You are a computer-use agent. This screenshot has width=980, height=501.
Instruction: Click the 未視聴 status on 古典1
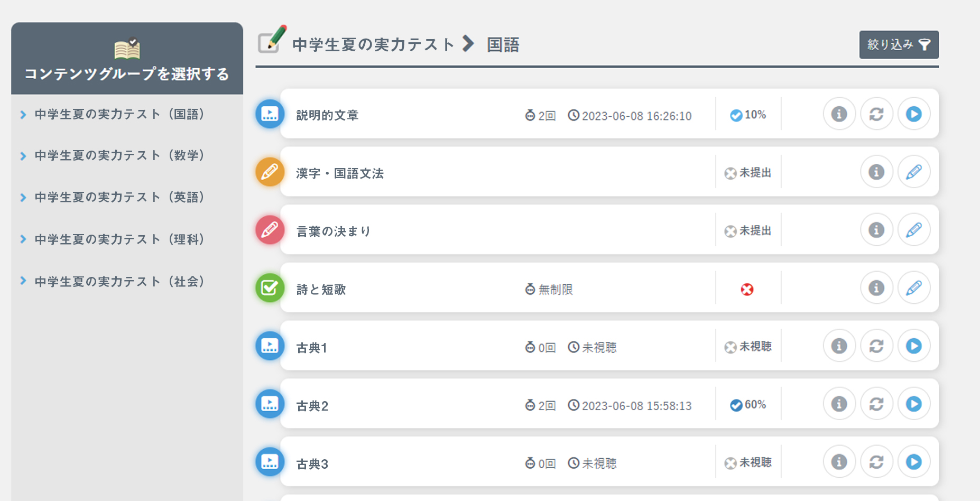748,347
